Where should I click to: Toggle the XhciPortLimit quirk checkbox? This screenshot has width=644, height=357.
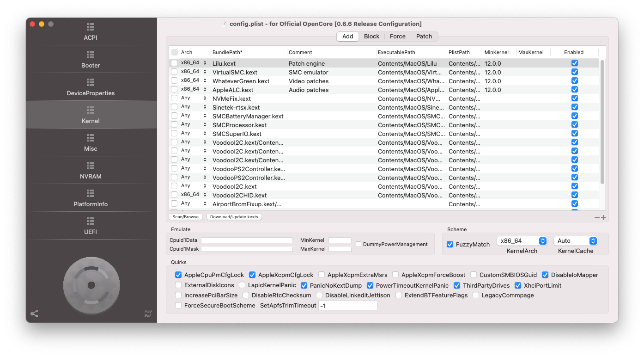[x=518, y=285]
